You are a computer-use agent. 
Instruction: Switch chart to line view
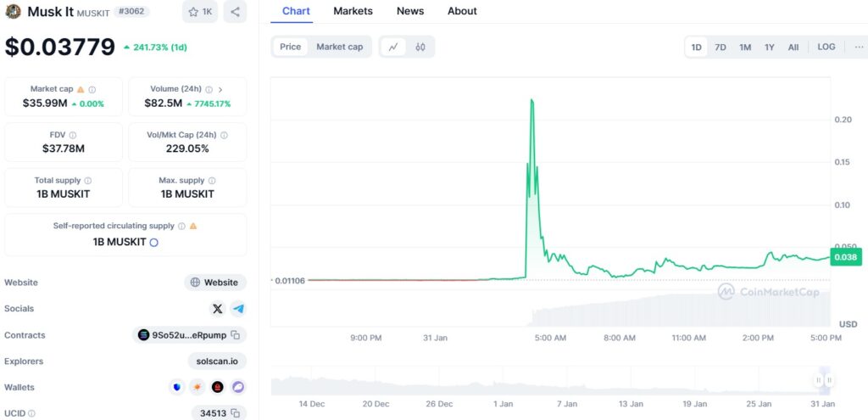[393, 47]
